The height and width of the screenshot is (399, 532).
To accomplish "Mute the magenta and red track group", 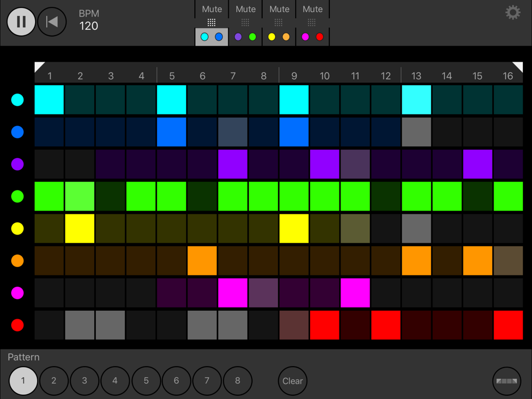I will coord(312,9).
